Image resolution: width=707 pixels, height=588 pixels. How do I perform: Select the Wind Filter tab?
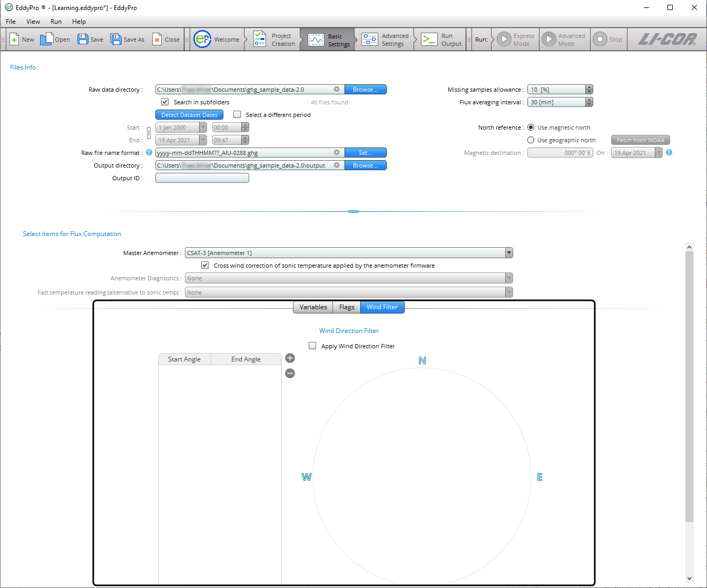pyautogui.click(x=382, y=307)
